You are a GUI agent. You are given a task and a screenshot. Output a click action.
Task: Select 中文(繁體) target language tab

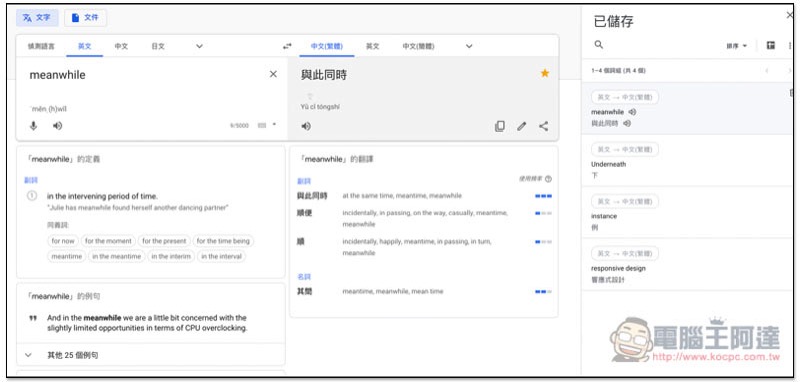pyautogui.click(x=327, y=46)
